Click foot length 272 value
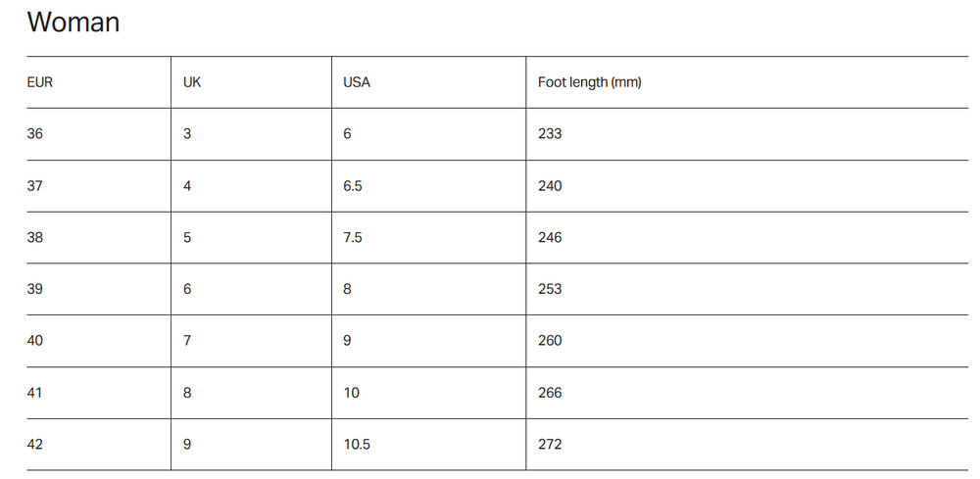The height and width of the screenshot is (479, 980). pos(550,444)
